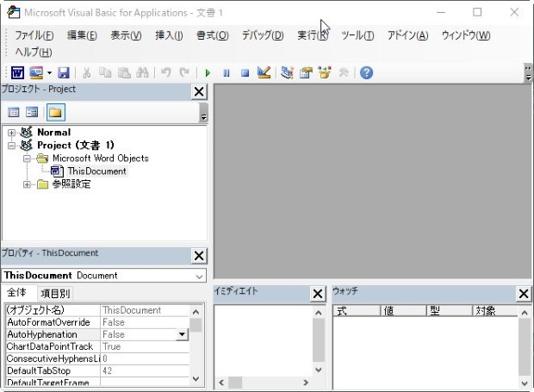
Task: Click the Undo arrow icon
Action: click(x=166, y=72)
